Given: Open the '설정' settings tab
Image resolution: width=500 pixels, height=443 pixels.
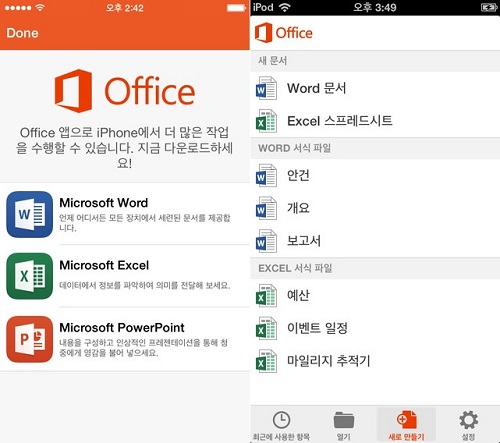Looking at the screenshot, I should click(469, 425).
